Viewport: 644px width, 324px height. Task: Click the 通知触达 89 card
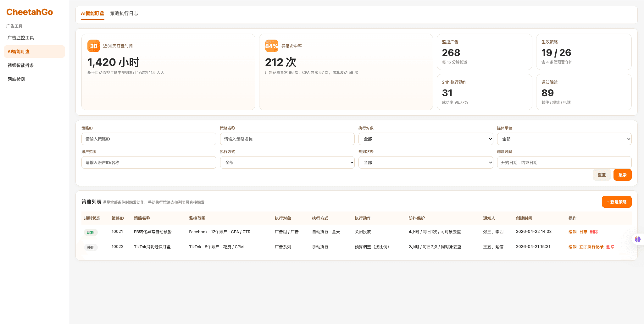(584, 92)
